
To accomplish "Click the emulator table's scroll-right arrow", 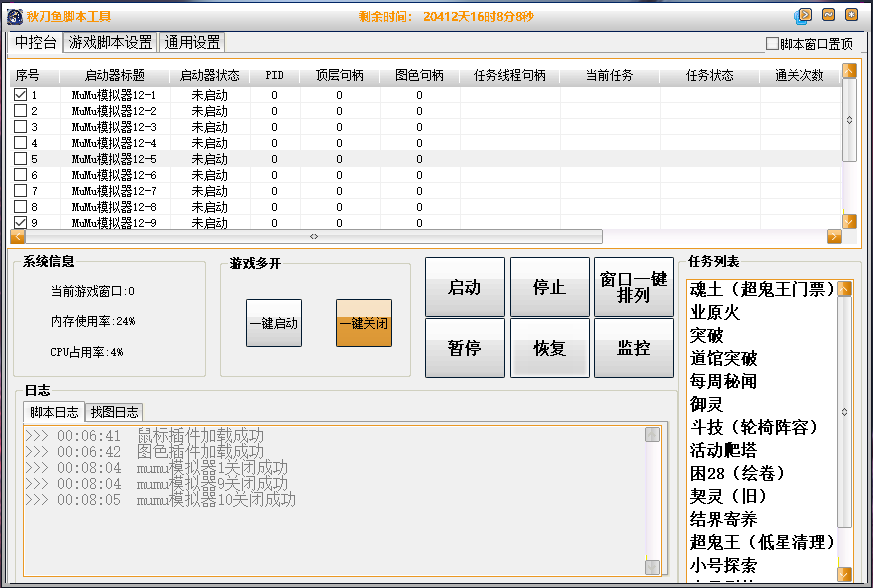I will (834, 237).
